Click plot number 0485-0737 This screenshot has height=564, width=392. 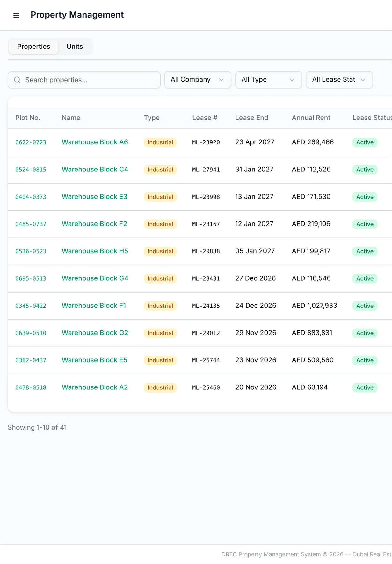click(x=31, y=224)
